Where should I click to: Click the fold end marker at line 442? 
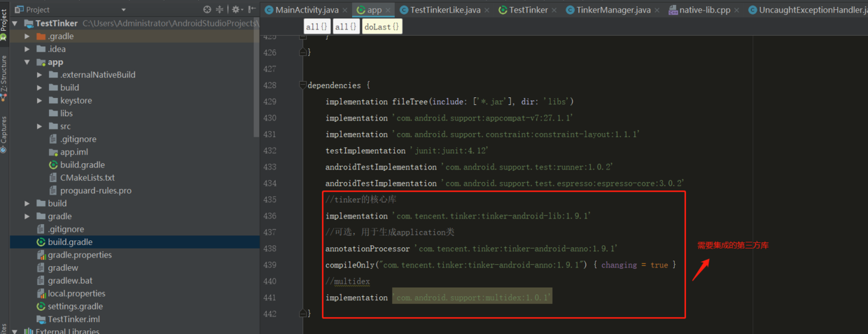click(302, 314)
